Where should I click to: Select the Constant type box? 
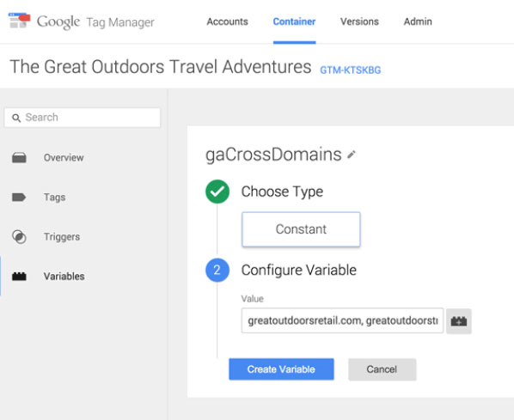coord(301,229)
